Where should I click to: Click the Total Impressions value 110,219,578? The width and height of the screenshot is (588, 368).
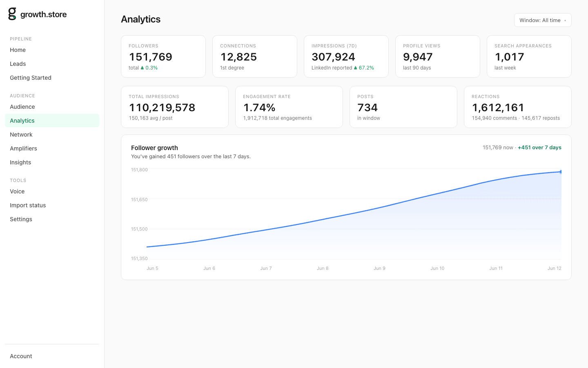click(162, 108)
